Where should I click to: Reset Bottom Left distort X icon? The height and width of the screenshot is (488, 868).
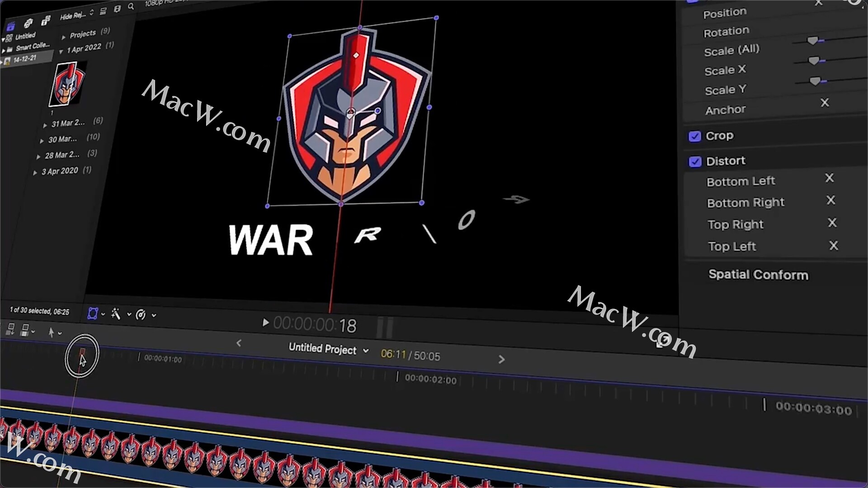coord(830,178)
